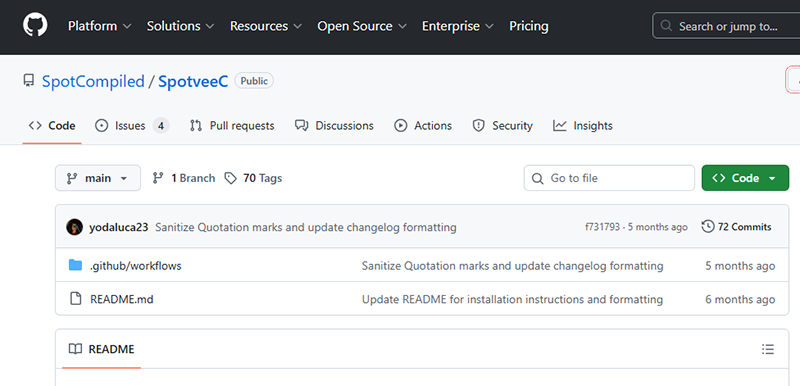Open the Resources dropdown
This screenshot has width=800, height=386.
click(266, 26)
